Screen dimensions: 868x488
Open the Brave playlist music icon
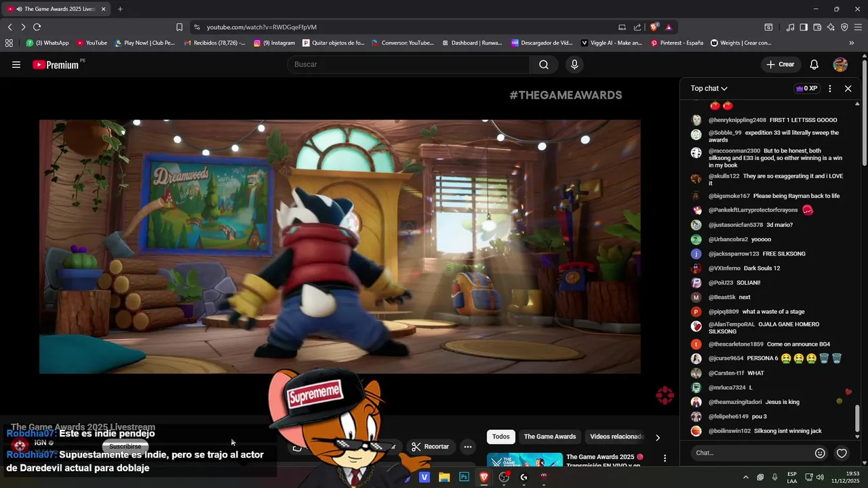click(790, 27)
